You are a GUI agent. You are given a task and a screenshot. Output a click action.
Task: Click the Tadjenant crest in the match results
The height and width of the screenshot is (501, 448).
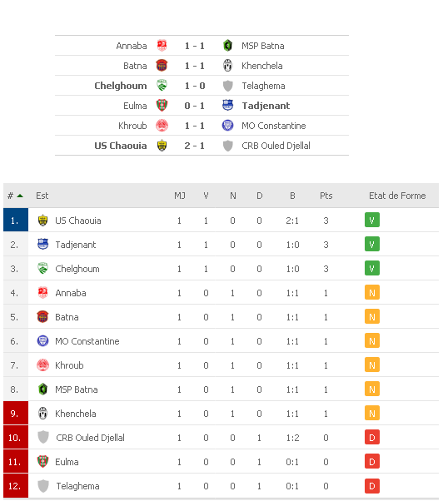(x=227, y=106)
